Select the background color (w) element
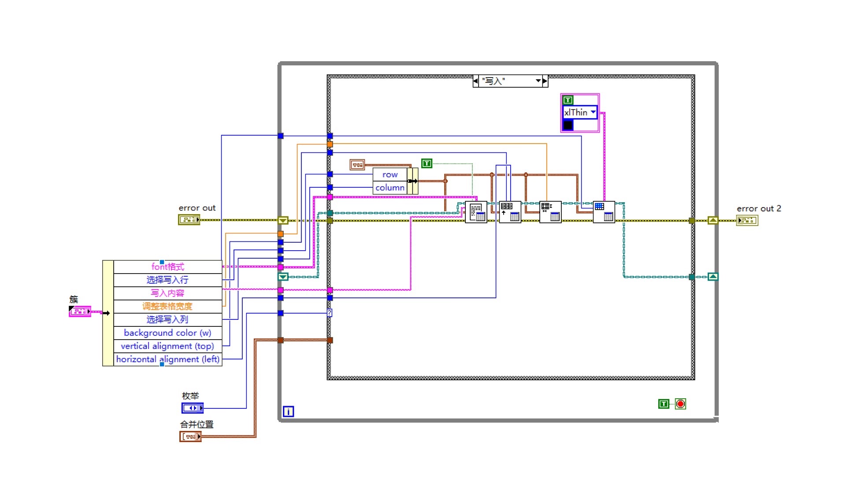 [x=167, y=333]
